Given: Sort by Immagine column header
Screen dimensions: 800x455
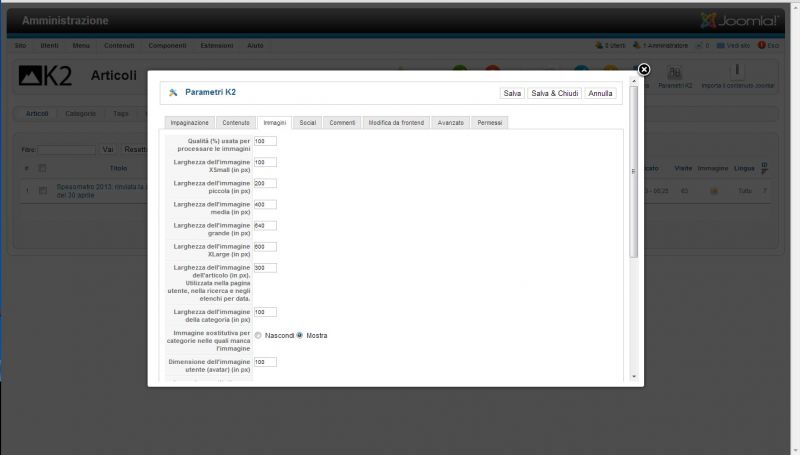Looking at the screenshot, I should click(x=713, y=168).
